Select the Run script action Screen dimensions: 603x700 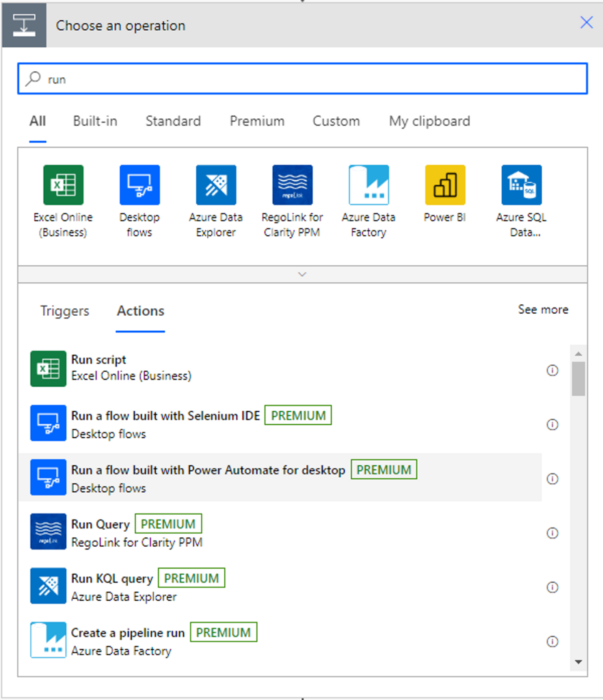point(280,368)
